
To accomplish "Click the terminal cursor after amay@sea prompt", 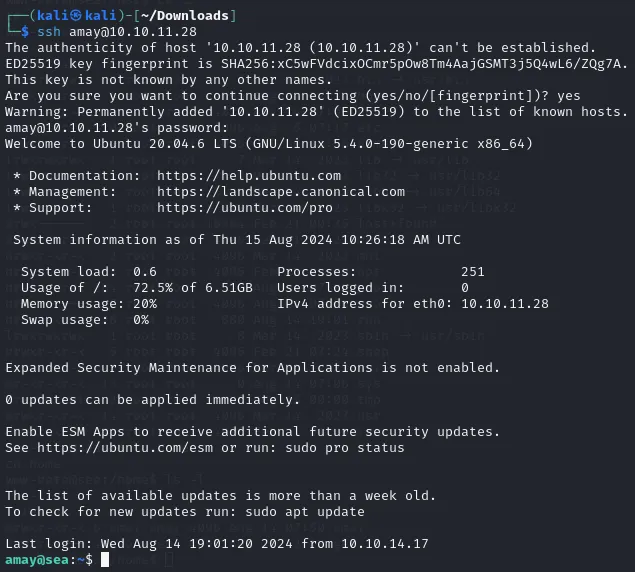I will (105, 559).
